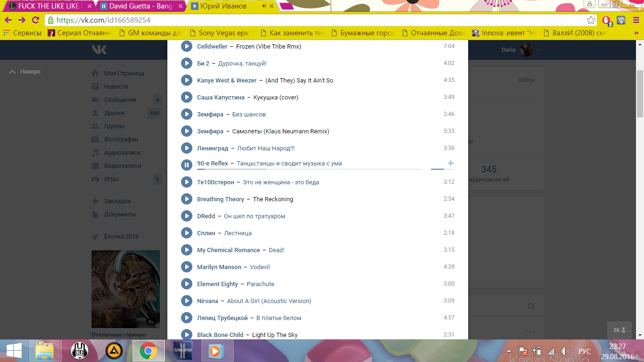Image resolution: width=644 pixels, height=362 pixels.
Task: Click the address bar with vk.com/id166589254
Action: (x=321, y=20)
